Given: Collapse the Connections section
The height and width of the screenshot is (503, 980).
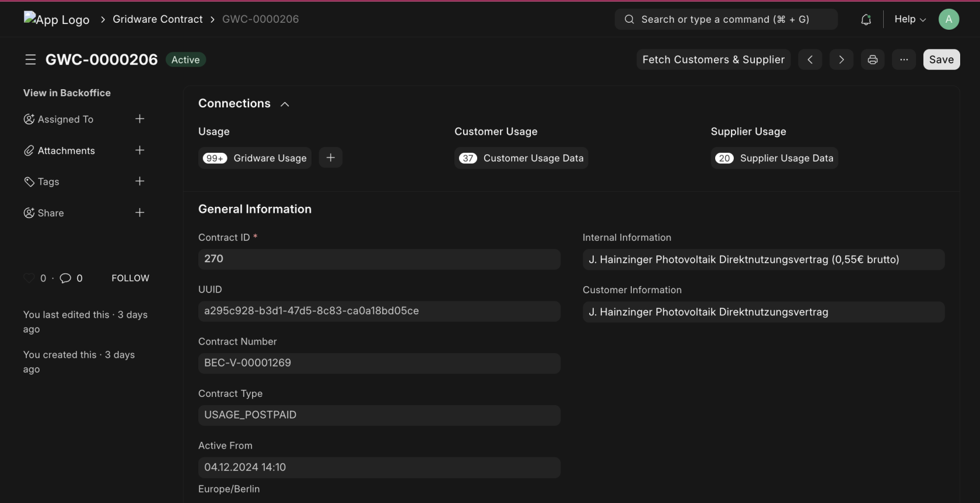Looking at the screenshot, I should [x=285, y=104].
